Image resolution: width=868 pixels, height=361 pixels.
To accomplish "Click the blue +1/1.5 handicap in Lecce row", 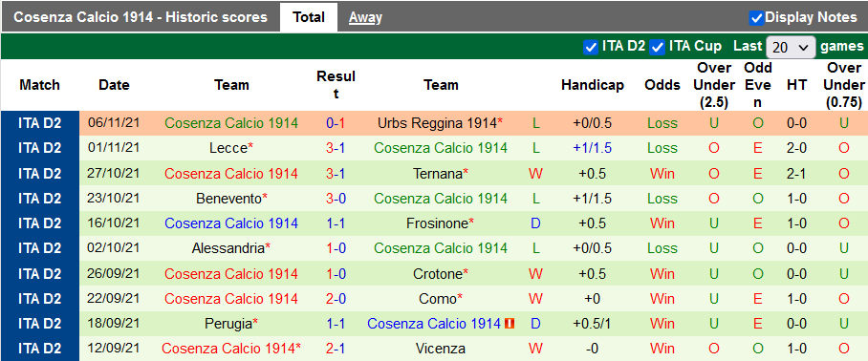I will coord(593,148).
